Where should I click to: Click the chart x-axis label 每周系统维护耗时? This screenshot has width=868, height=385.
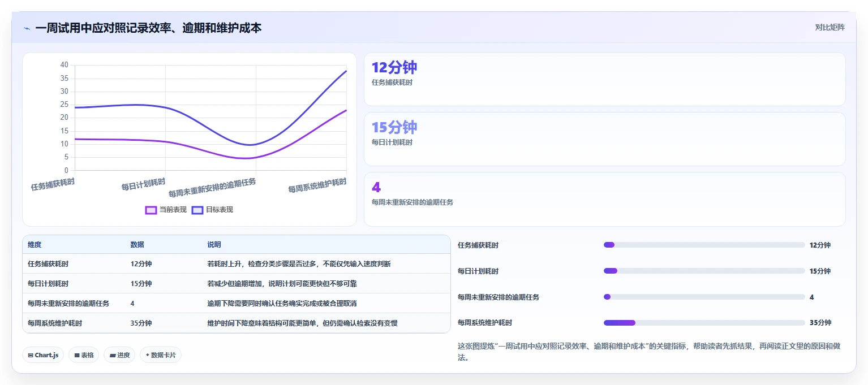coord(317,185)
